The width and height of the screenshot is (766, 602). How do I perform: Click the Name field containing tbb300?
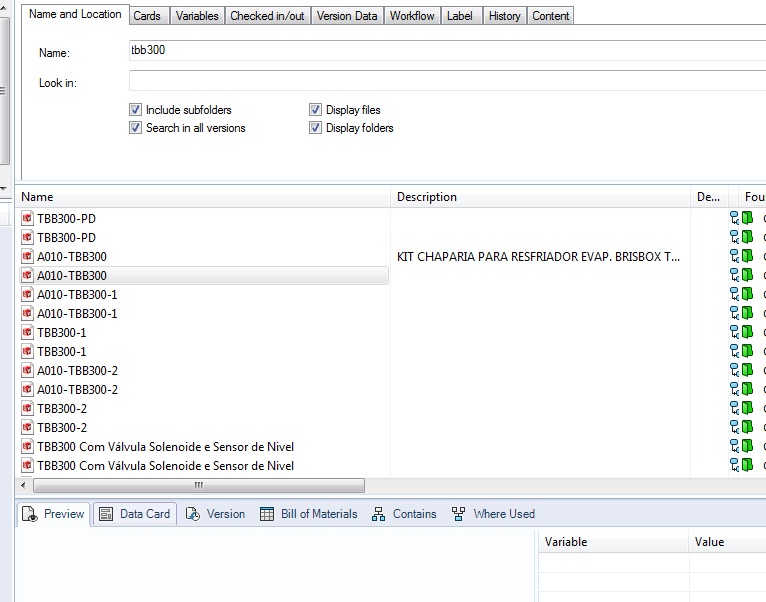pos(447,50)
